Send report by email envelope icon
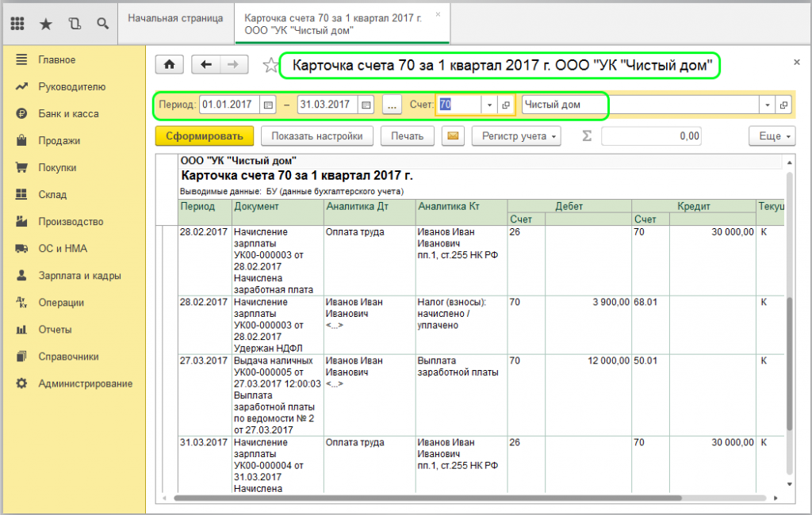Screen dimensions: 812x515 click(x=453, y=136)
